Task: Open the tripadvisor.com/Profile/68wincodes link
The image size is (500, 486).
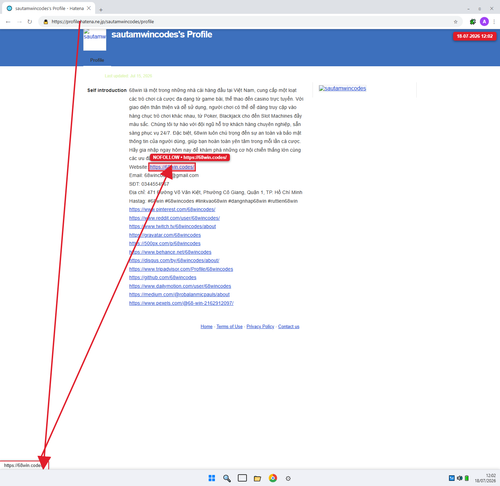Action: tap(181, 269)
